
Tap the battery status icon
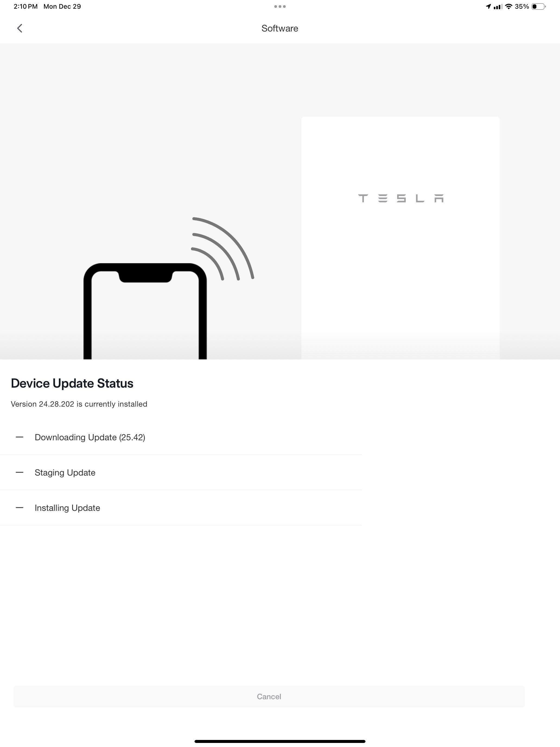click(x=539, y=7)
